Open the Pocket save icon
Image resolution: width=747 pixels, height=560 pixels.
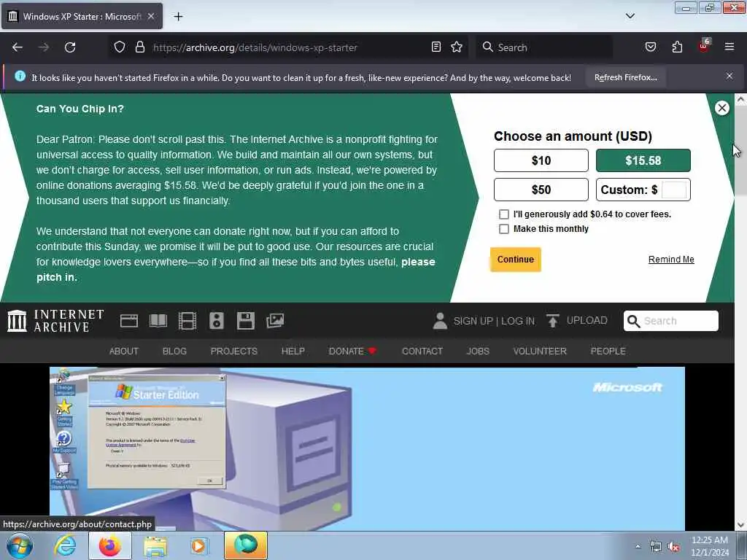[x=650, y=47]
